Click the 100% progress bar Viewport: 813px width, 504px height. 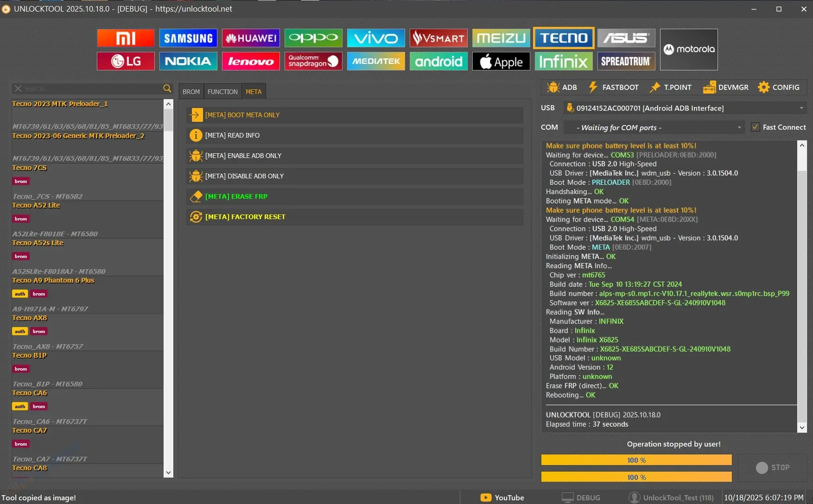[x=636, y=460]
